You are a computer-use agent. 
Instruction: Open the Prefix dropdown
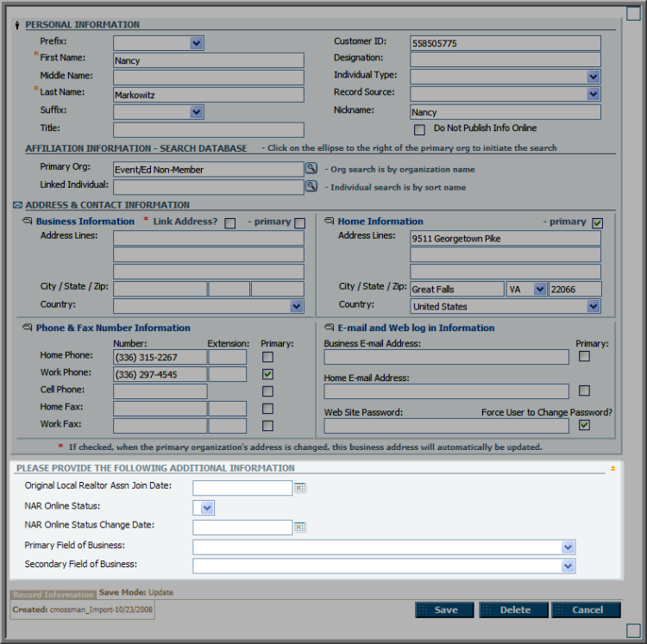pyautogui.click(x=159, y=43)
